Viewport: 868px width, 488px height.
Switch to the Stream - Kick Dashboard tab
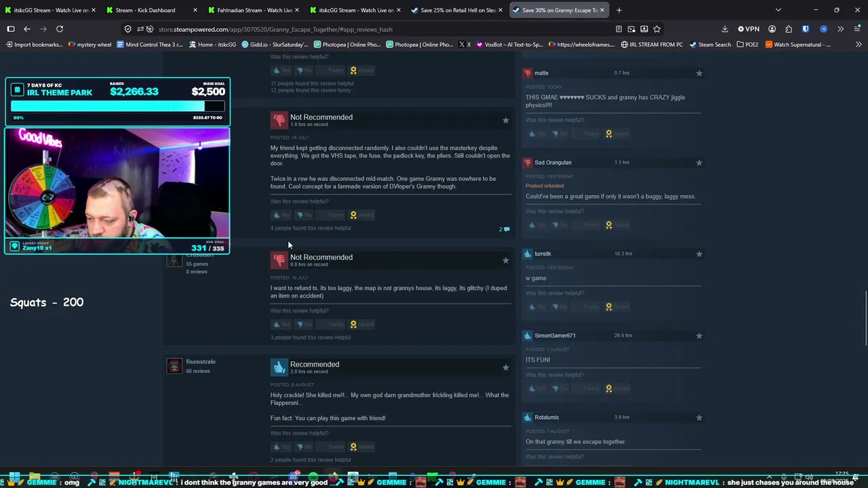[x=151, y=10]
